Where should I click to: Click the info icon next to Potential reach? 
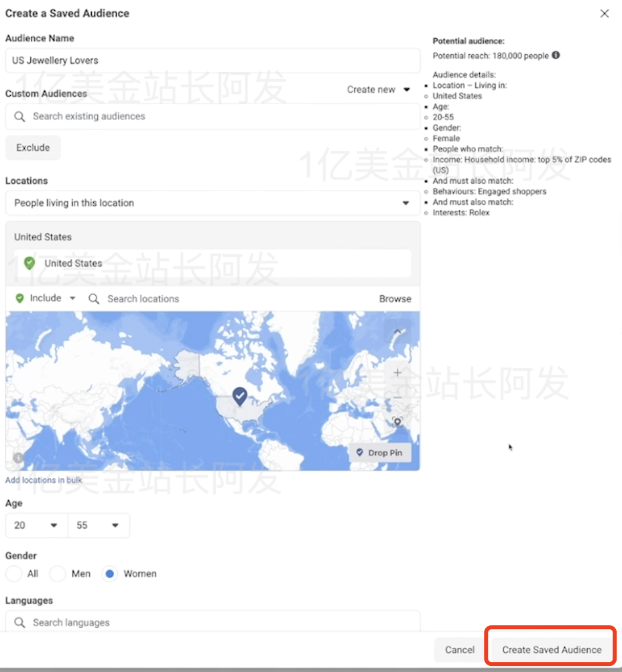point(555,56)
